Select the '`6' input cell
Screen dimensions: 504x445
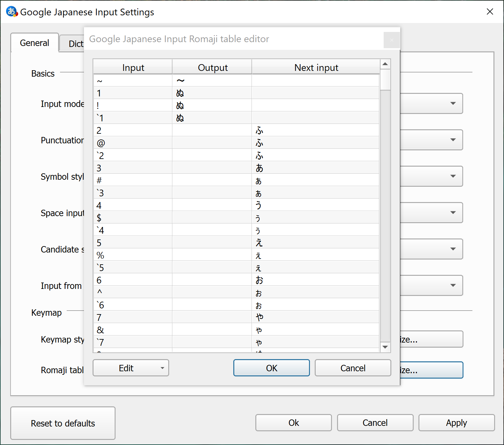[133, 305]
